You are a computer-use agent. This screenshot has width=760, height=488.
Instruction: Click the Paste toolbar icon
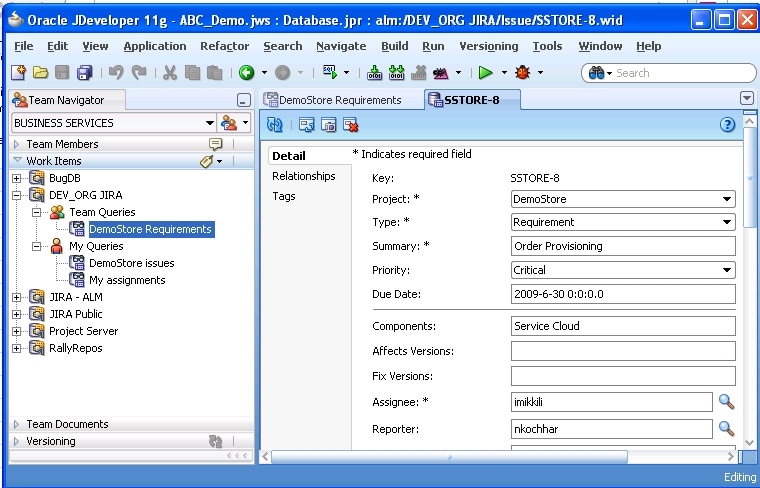(x=215, y=73)
